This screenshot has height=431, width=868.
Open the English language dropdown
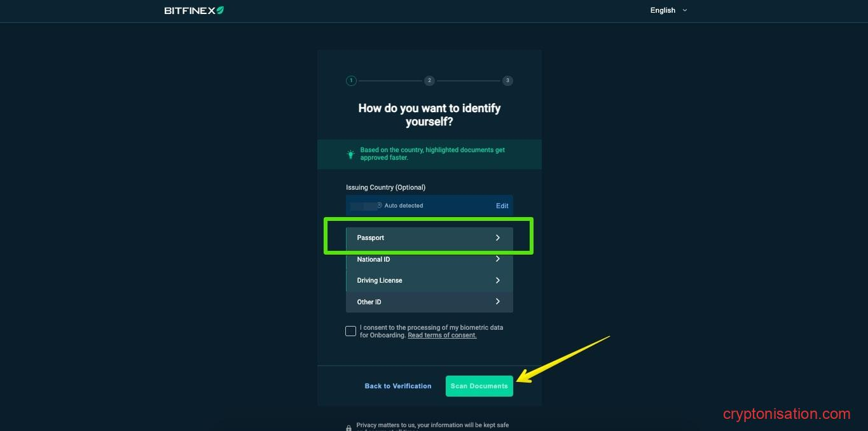point(668,10)
